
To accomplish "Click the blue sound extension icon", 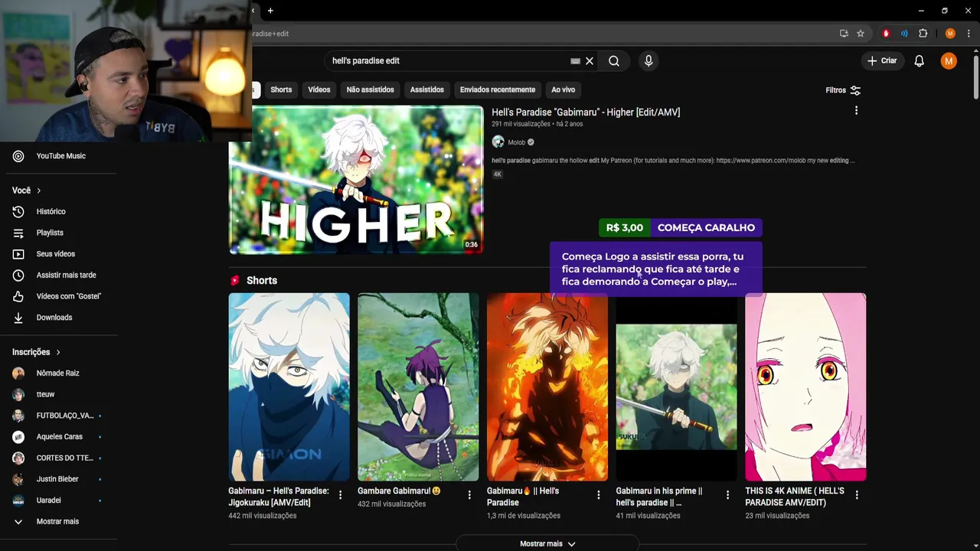I will tap(904, 34).
